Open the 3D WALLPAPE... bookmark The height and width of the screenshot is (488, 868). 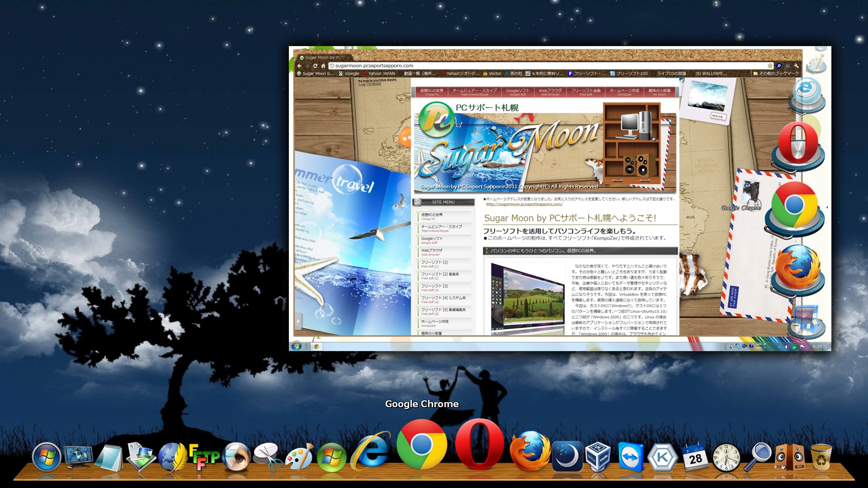708,73
